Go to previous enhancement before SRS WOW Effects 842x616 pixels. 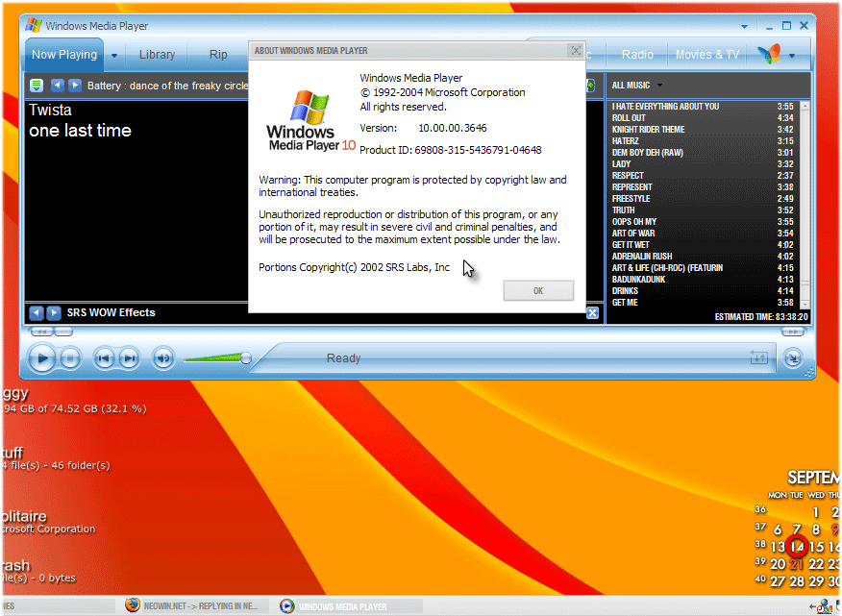click(37, 312)
